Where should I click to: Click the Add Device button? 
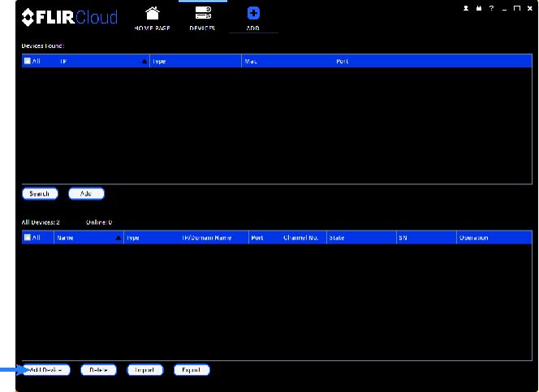tap(46, 370)
